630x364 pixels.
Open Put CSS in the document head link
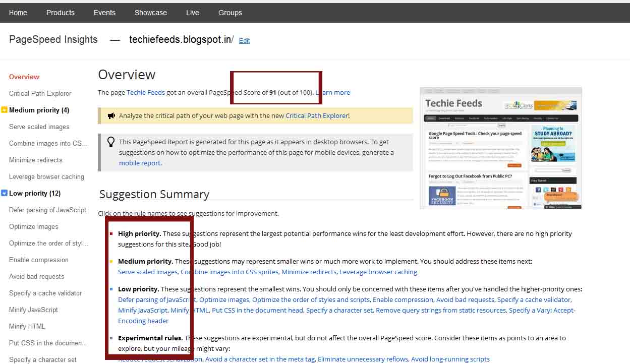click(257, 310)
